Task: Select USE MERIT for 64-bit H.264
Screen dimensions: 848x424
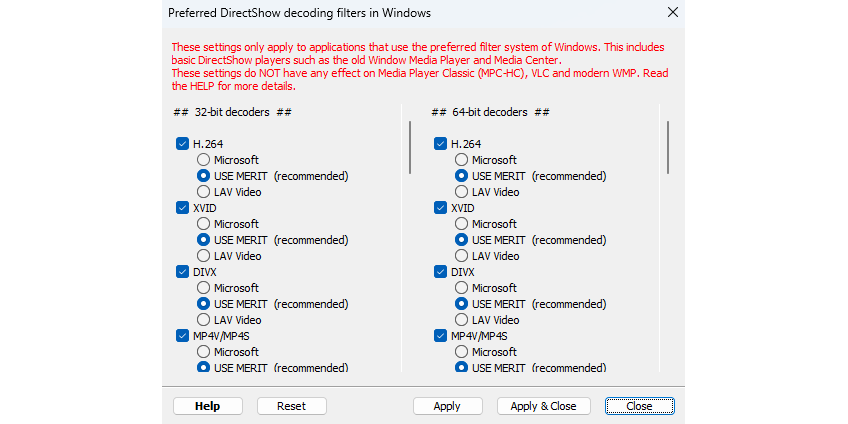Action: click(x=462, y=176)
